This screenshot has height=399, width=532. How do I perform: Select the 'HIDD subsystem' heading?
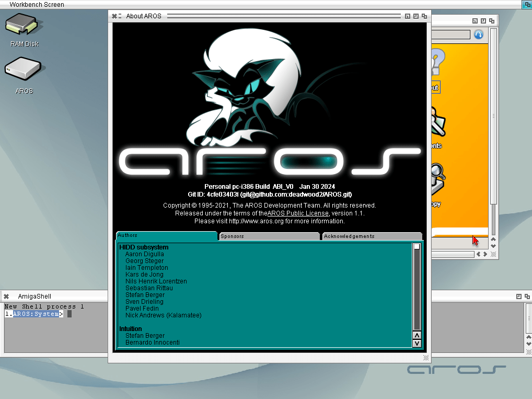pos(144,247)
